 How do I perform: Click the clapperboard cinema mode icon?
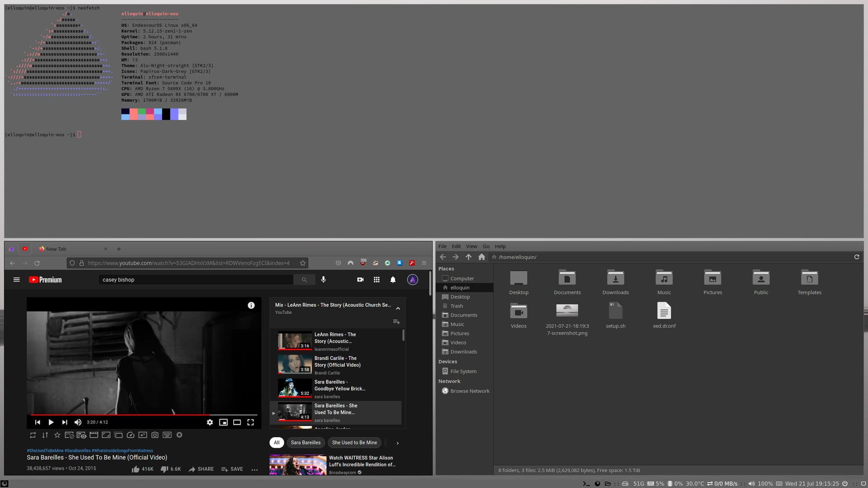[94, 435]
